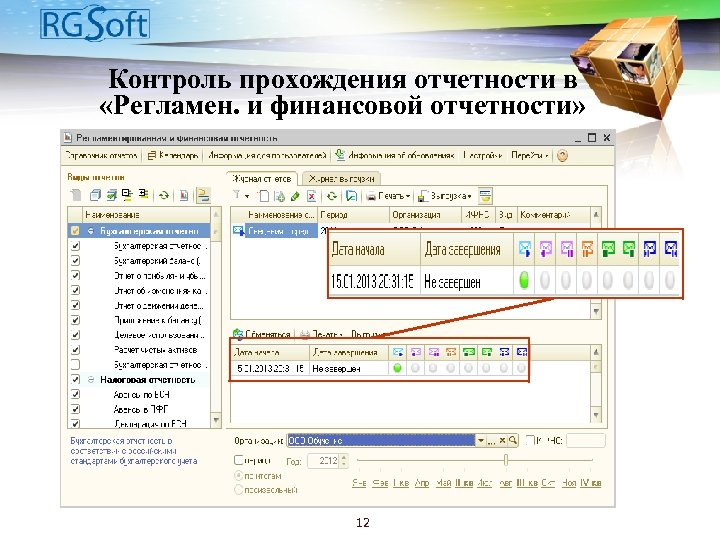Click the details panel icon after Выгрузка
The height and width of the screenshot is (540, 720).
485,196
